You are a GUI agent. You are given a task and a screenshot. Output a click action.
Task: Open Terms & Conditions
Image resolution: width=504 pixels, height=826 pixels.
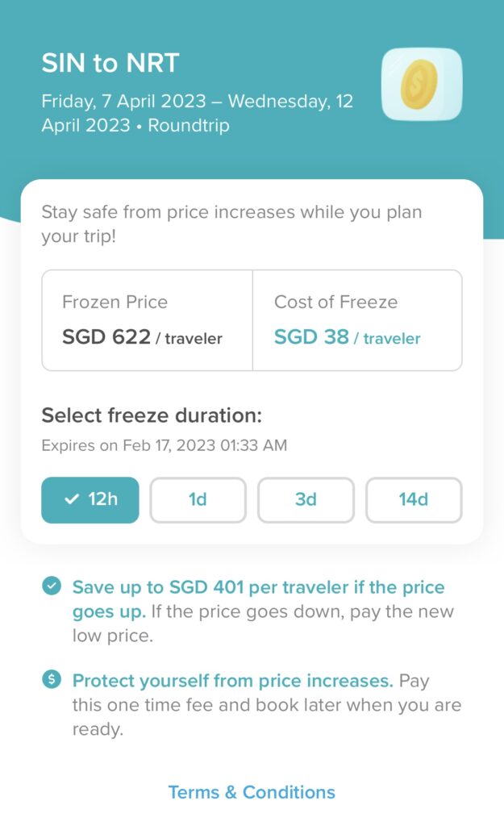[252, 793]
